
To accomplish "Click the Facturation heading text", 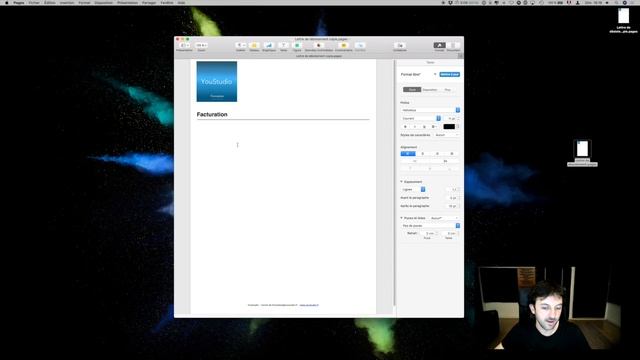I will pyautogui.click(x=212, y=114).
